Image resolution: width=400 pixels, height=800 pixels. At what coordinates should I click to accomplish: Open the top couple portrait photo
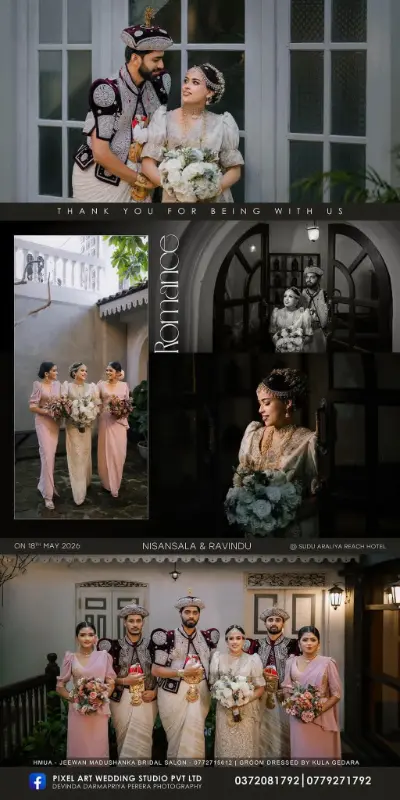tap(200, 101)
